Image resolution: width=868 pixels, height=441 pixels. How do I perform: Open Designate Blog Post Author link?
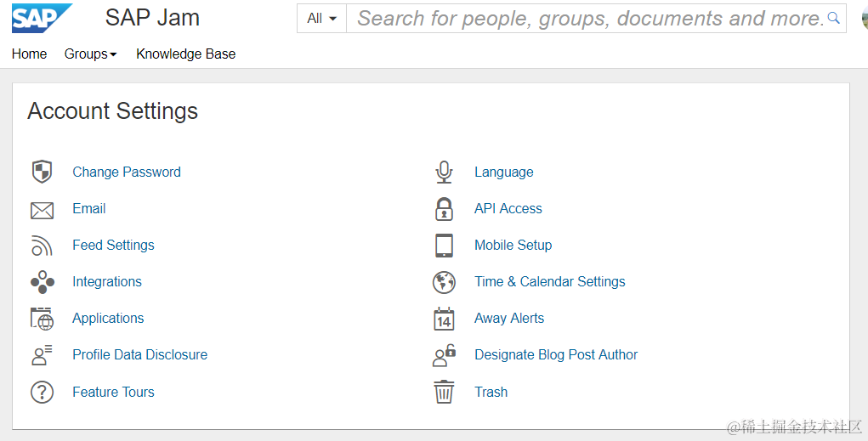pyautogui.click(x=556, y=354)
